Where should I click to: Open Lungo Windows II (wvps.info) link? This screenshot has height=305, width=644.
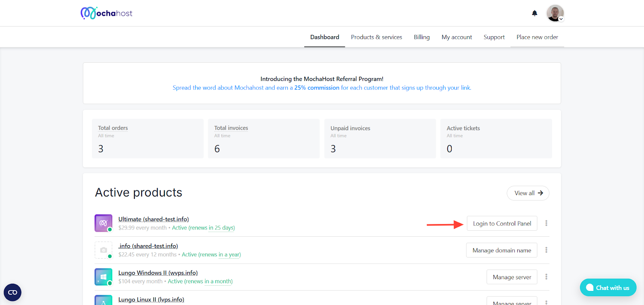158,273
